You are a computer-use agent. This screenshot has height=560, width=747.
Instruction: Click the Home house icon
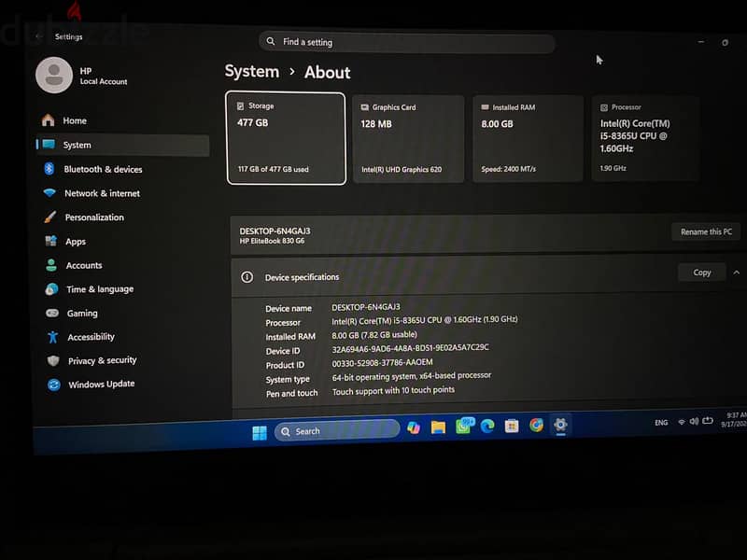pyautogui.click(x=49, y=120)
